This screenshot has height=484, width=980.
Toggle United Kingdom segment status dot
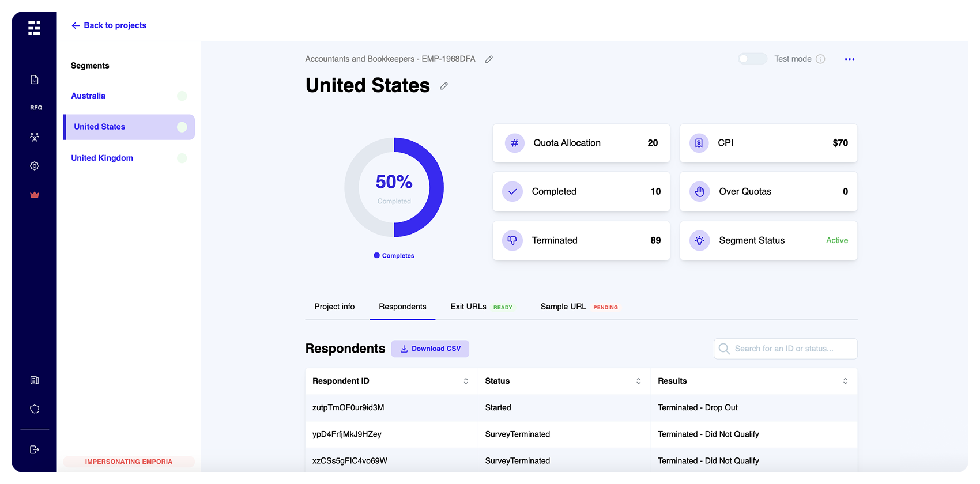click(182, 158)
